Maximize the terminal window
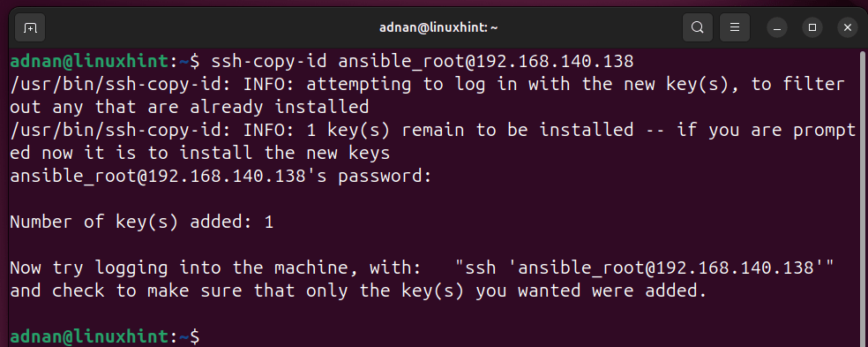Image resolution: width=868 pixels, height=347 pixels. pyautogui.click(x=812, y=27)
